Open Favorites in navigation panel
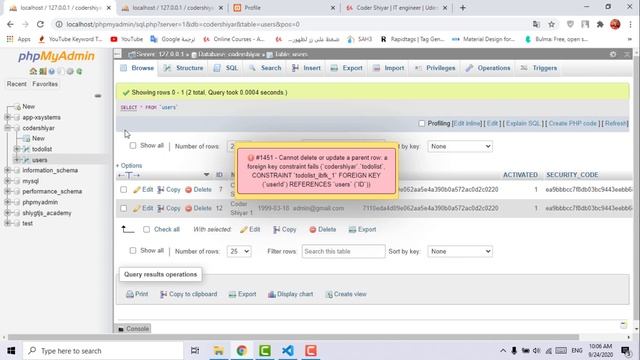Viewport: 640px width, 360px height. tap(45, 84)
